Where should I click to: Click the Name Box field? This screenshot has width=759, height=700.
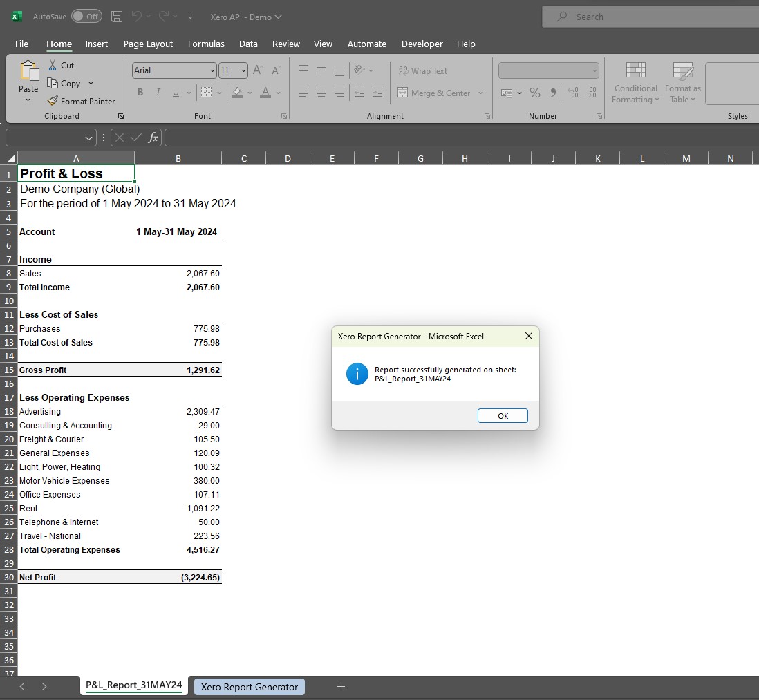click(51, 138)
